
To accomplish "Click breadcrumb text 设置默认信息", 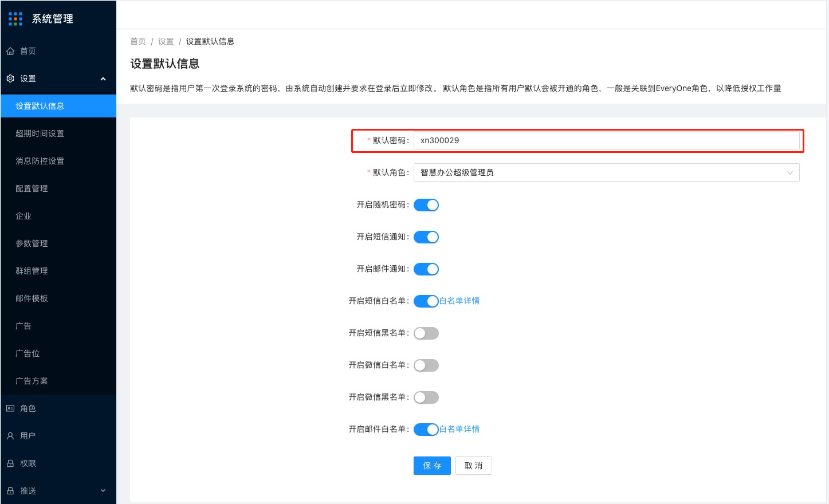I will (x=210, y=41).
